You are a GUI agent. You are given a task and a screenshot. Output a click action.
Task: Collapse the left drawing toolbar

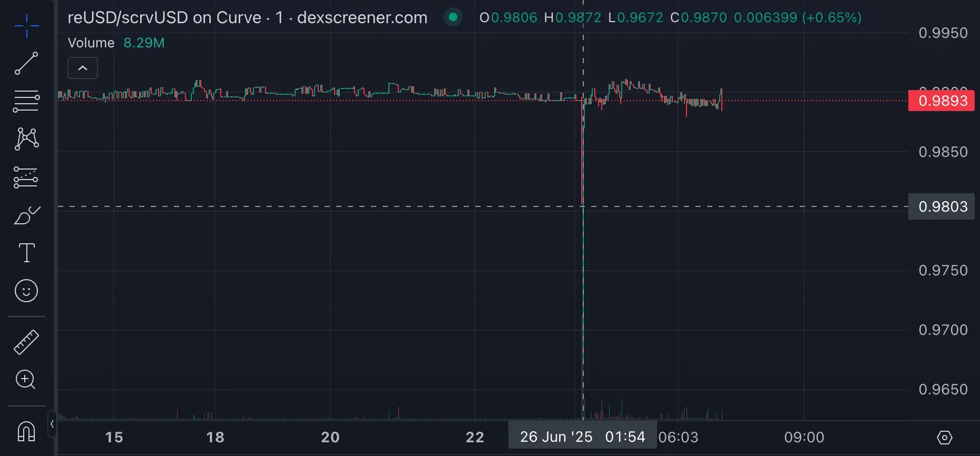pos(52,424)
